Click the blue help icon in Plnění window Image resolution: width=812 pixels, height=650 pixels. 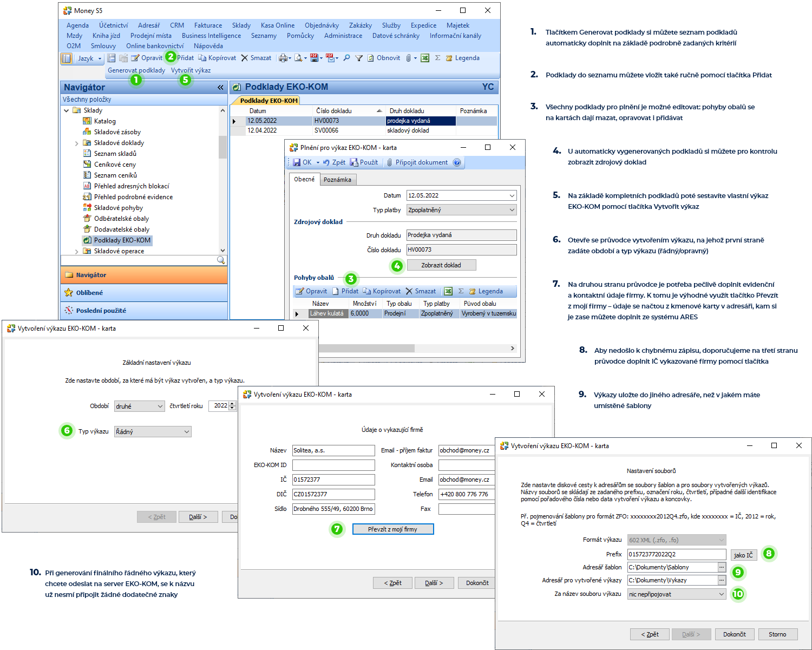457,162
